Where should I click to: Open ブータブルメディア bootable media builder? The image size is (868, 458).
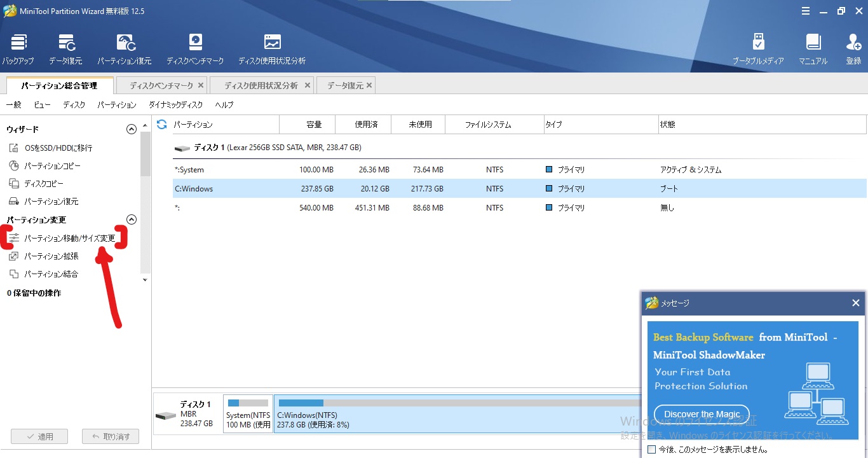tap(758, 50)
